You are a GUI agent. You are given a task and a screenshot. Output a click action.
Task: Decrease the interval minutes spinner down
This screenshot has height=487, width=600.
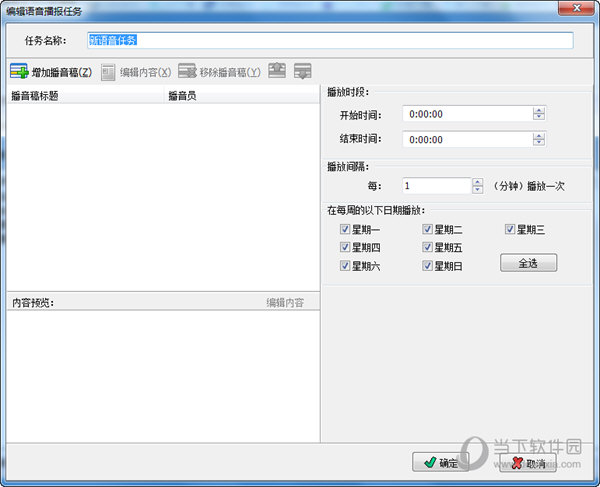477,189
